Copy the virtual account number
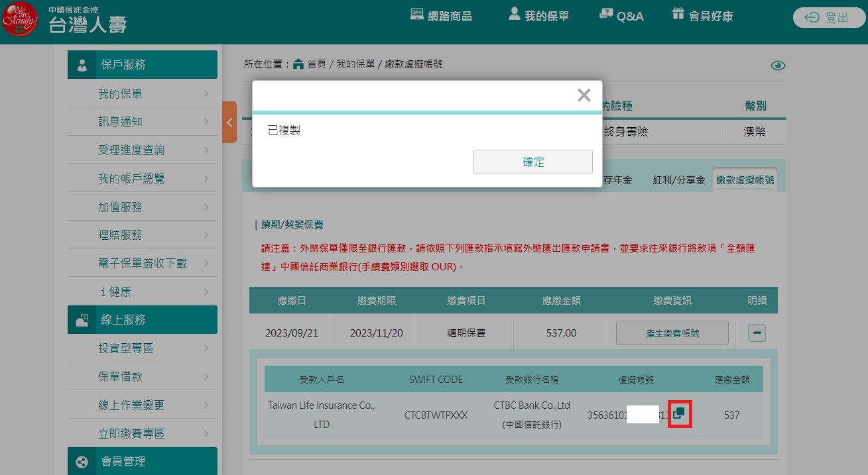The height and width of the screenshot is (475, 868). [680, 415]
